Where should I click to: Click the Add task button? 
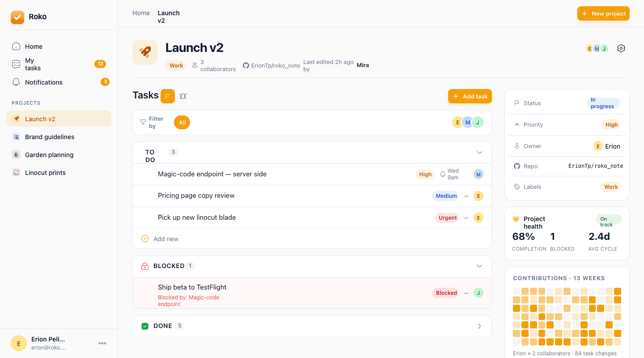click(x=470, y=96)
